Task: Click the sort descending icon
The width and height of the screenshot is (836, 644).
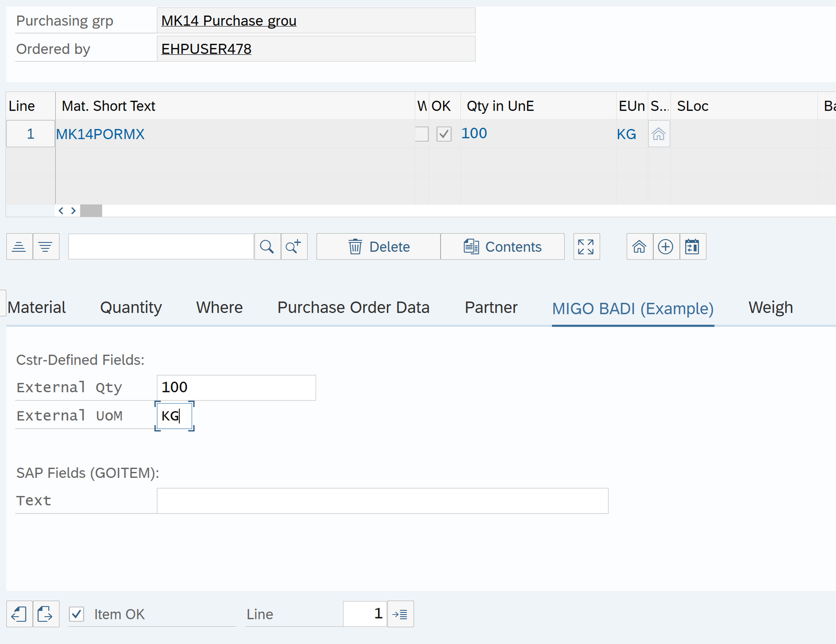Action: 46,247
